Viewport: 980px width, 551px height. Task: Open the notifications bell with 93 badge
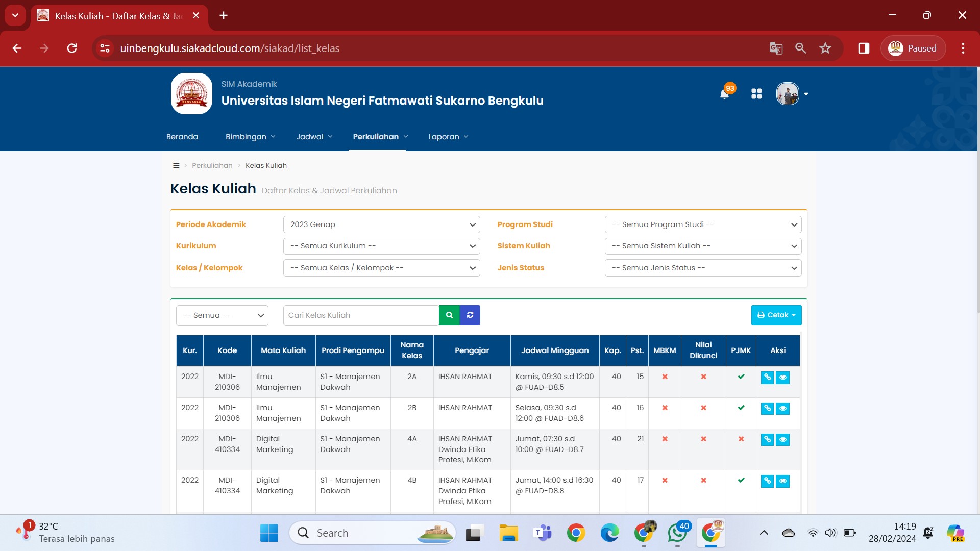(x=724, y=94)
